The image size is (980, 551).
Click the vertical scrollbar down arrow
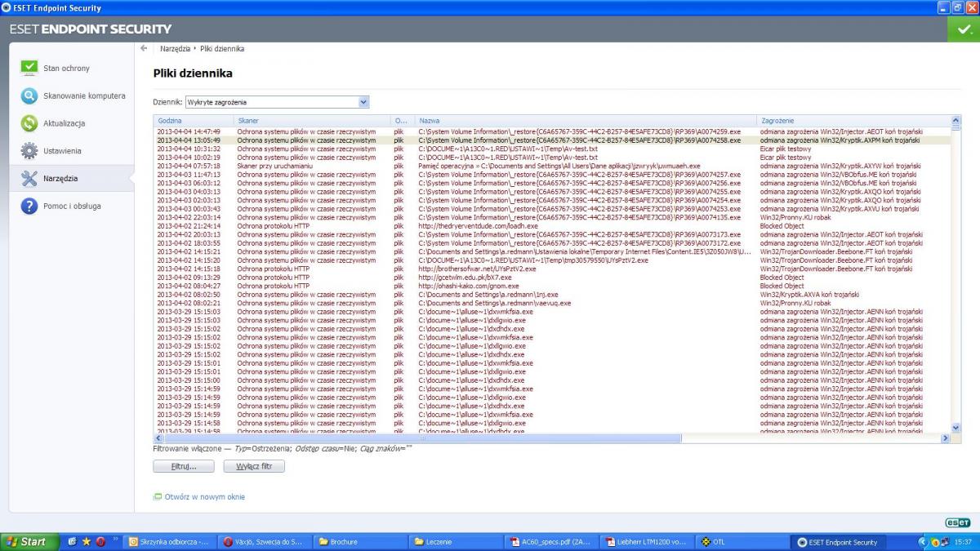pos(956,428)
